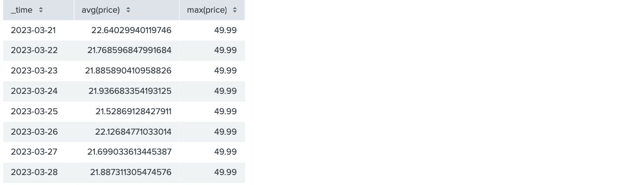
Task: Click average price 22.64029940119746
Action: point(131,30)
